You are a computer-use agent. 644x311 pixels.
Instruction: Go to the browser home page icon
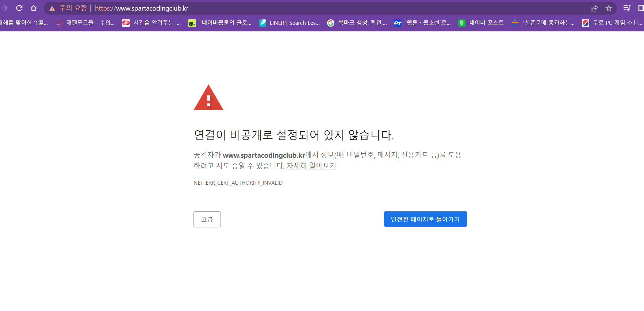(34, 8)
